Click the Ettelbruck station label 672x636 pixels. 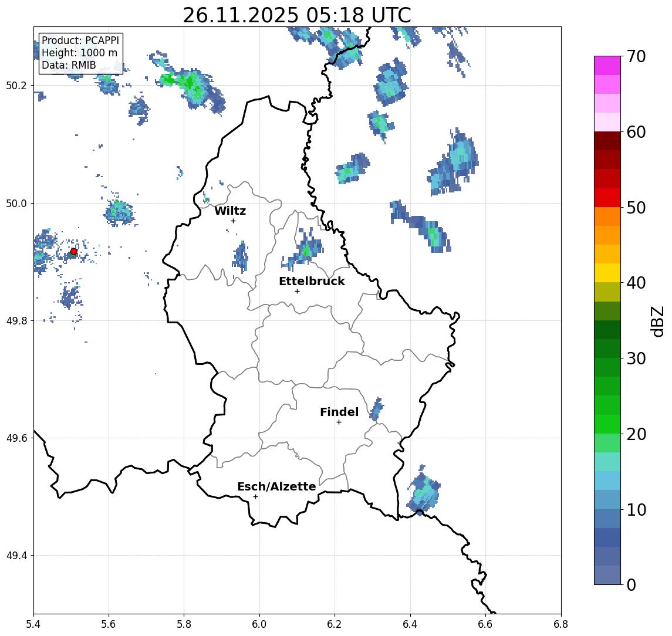312,281
